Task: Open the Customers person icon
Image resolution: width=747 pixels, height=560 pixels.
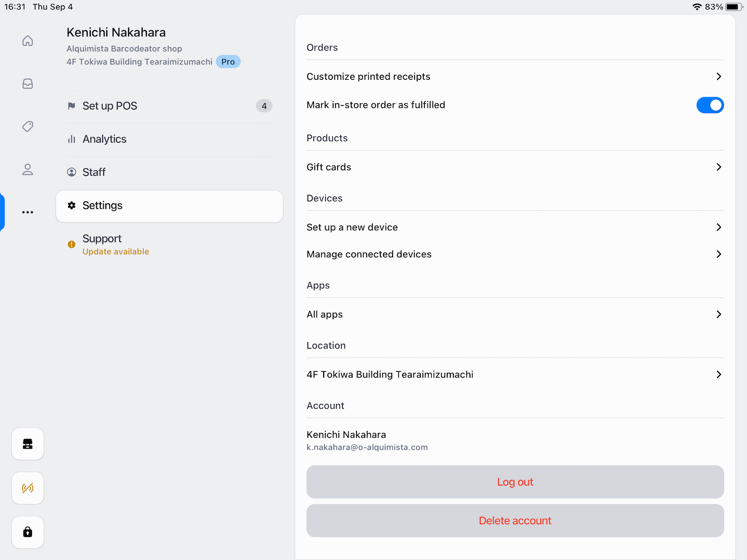Action: tap(27, 170)
